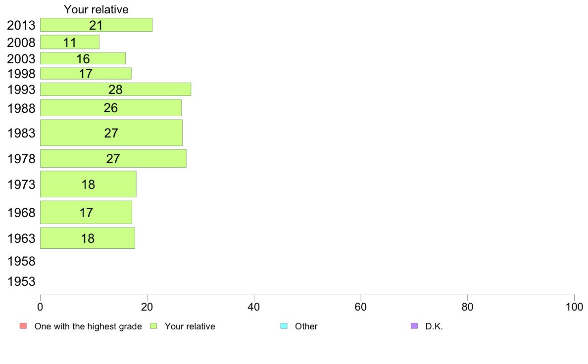Click the 'D.K.' legend text
This screenshot has width=588, height=364.
click(434, 326)
